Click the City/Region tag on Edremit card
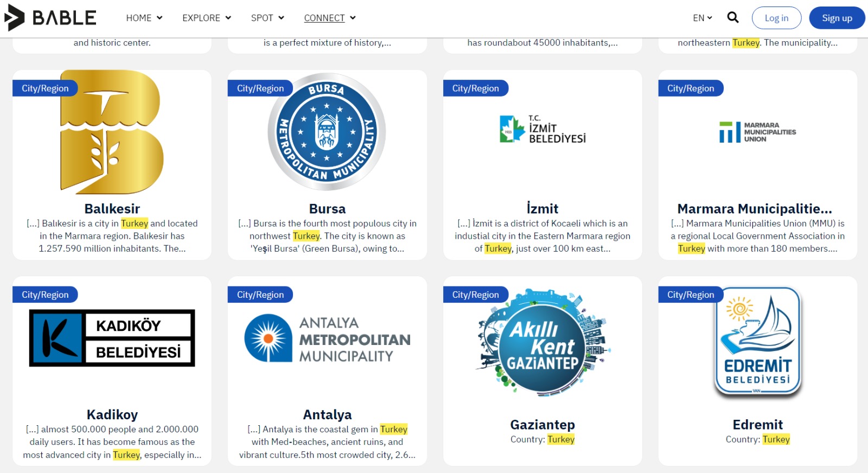Screen dimensions: 868x473 pyautogui.click(x=691, y=295)
